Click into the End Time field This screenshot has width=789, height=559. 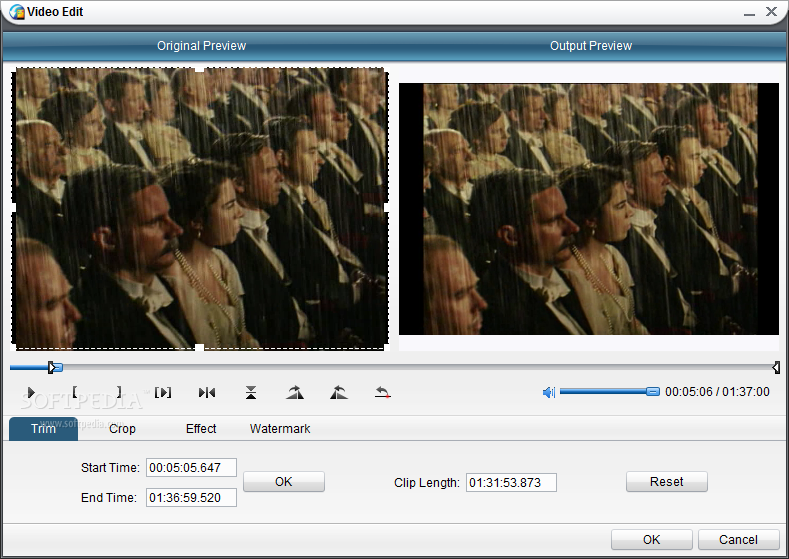191,498
